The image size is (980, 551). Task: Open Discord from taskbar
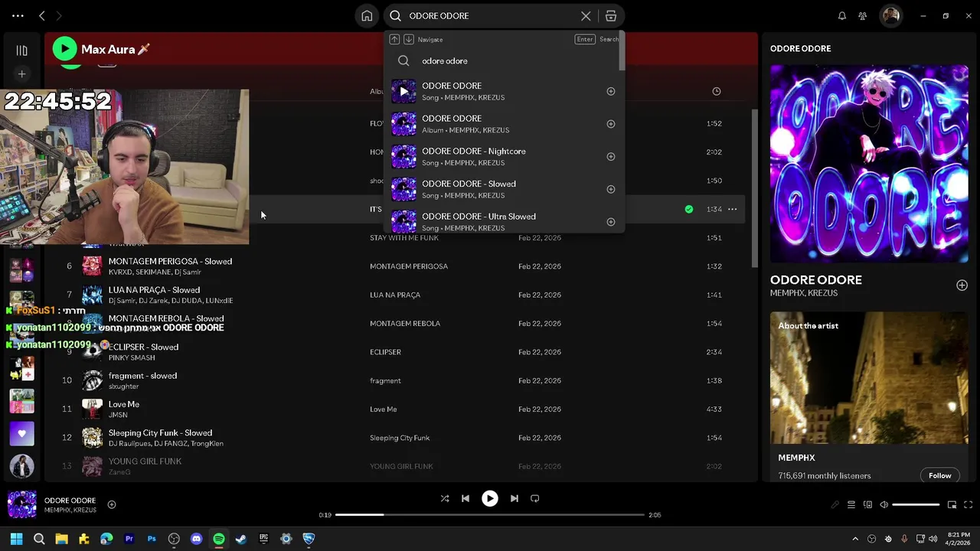pos(197,539)
